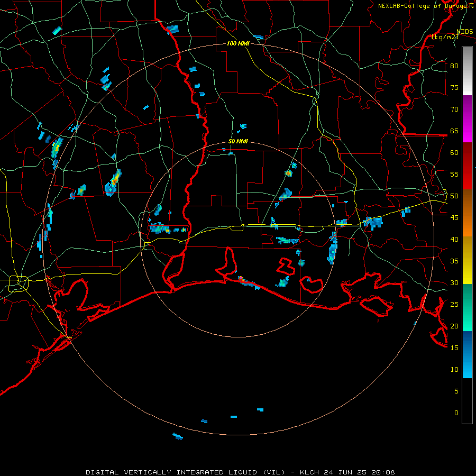Click the 50 value on the scale
Screen dimensions: 476x476
454,196
